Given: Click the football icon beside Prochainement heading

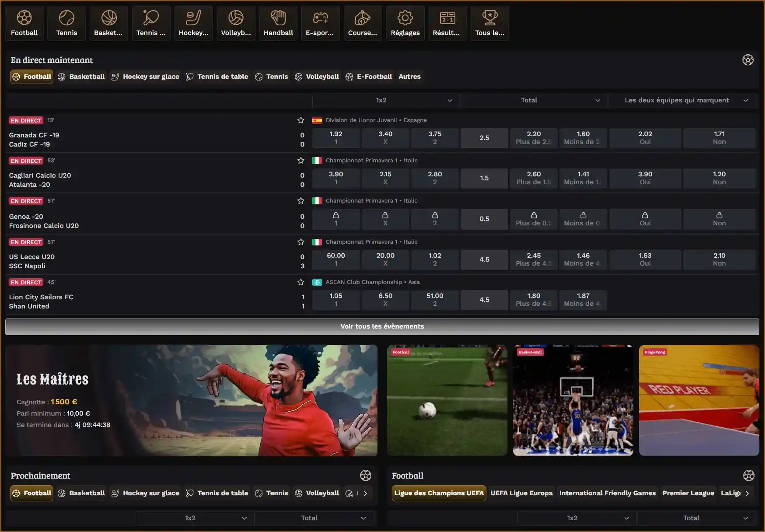Looking at the screenshot, I should (365, 476).
